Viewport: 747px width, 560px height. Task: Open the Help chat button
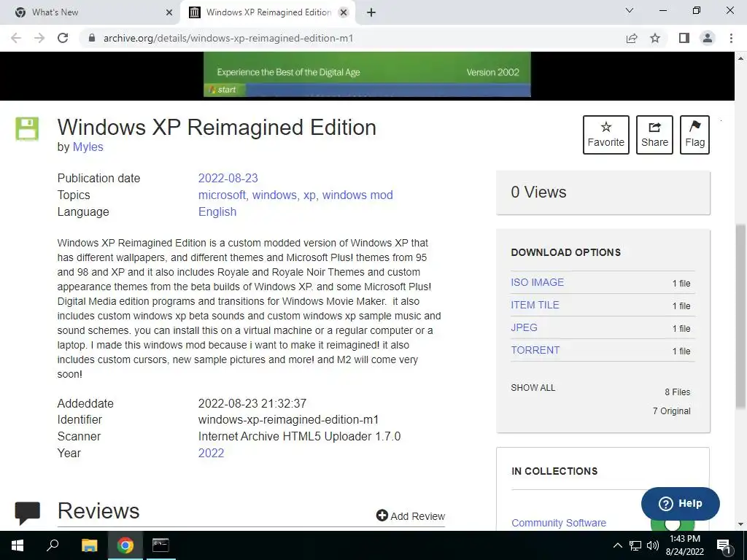(x=681, y=503)
